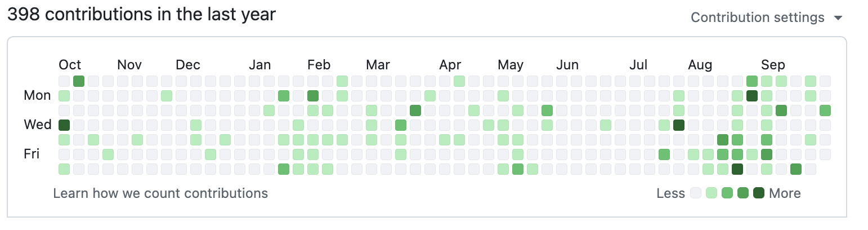Click the darkest Saturday cell in late August
868x230 pixels.
737,169
